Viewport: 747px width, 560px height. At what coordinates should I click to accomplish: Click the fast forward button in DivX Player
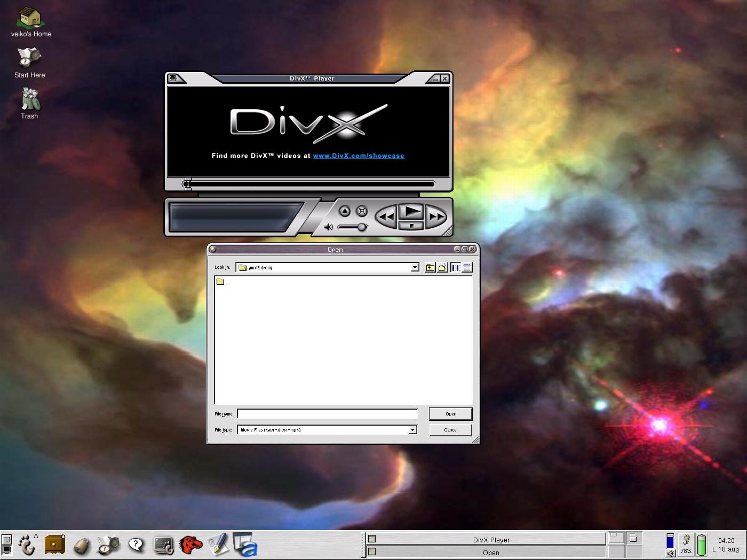[x=436, y=217]
